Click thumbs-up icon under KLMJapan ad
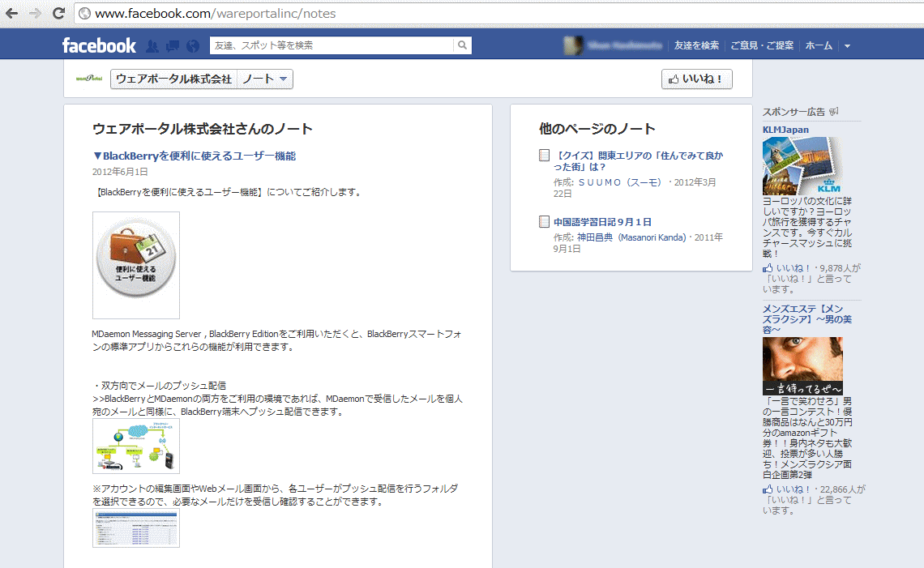 (x=768, y=268)
